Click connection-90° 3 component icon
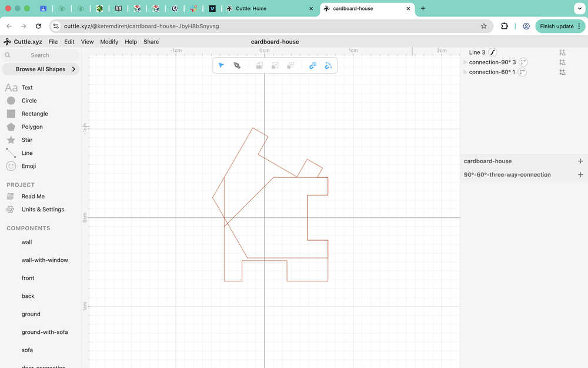The height and width of the screenshot is (368, 588). pyautogui.click(x=523, y=62)
